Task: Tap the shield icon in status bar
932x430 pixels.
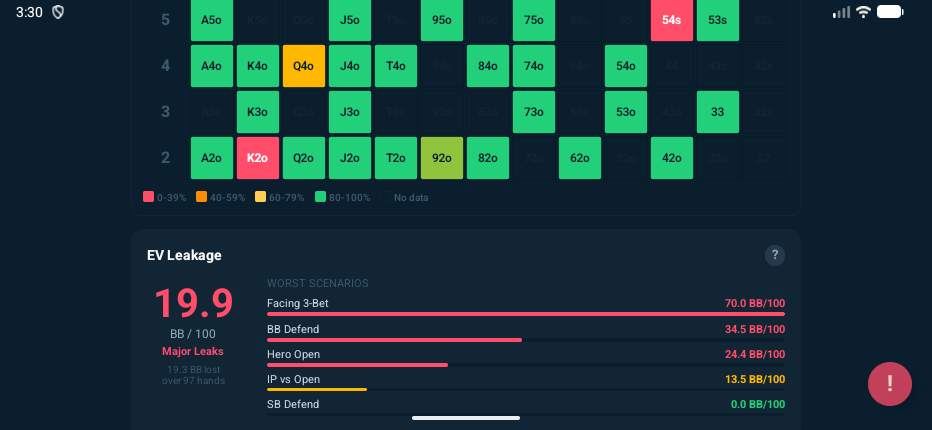Action: click(x=58, y=12)
